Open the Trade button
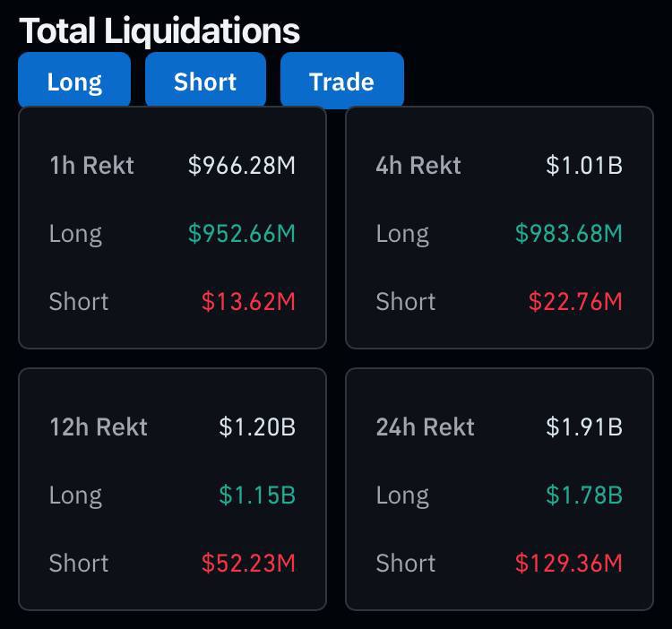Image resolution: width=672 pixels, height=629 pixels. [341, 82]
